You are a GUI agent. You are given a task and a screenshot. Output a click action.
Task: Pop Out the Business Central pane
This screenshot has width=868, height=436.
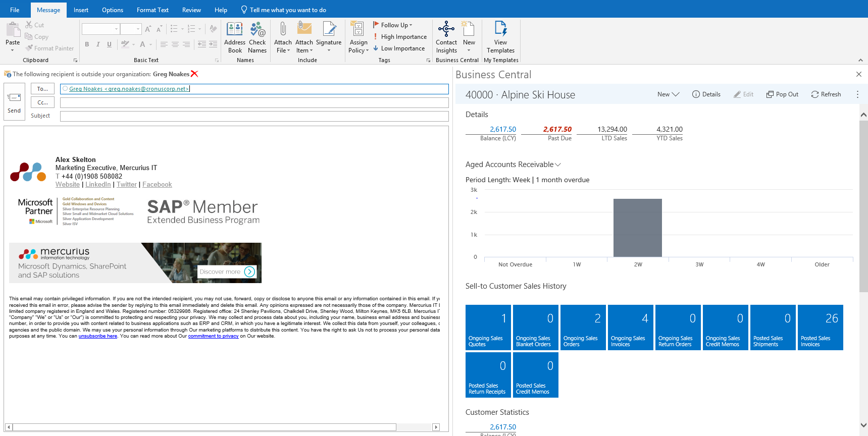coord(782,94)
